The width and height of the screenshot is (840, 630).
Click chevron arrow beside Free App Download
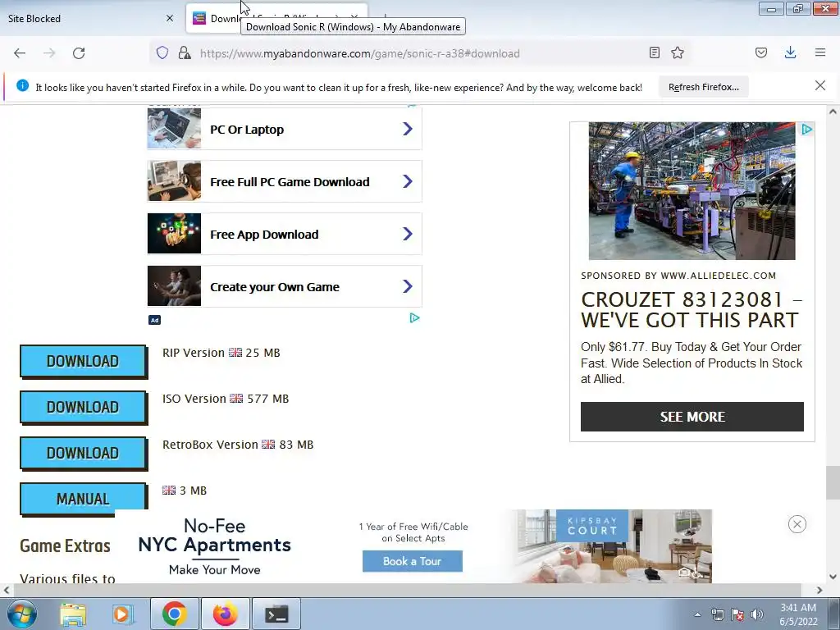pos(408,234)
